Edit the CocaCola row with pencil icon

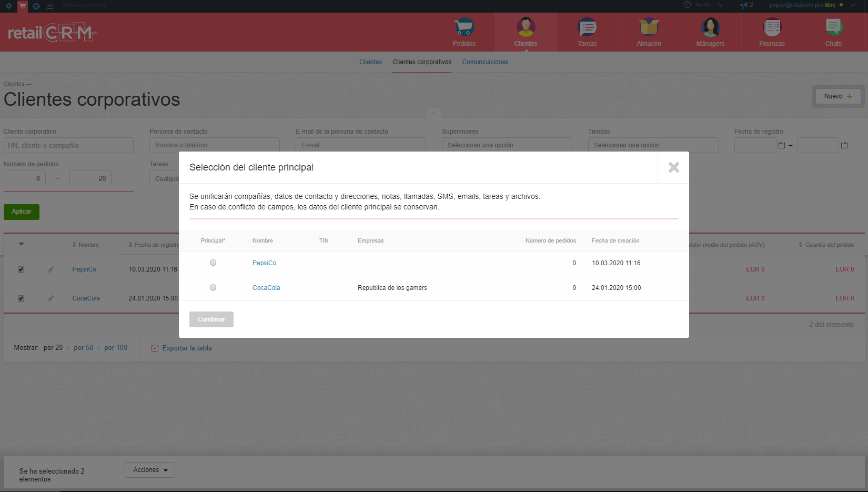click(51, 298)
